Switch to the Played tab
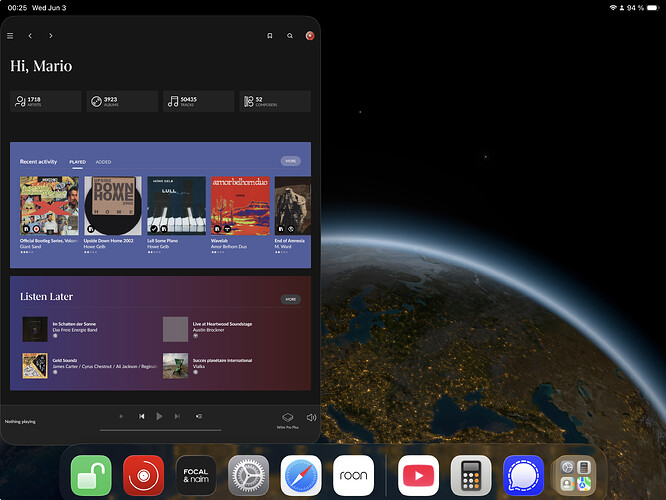This screenshot has height=500, width=666. (78, 162)
